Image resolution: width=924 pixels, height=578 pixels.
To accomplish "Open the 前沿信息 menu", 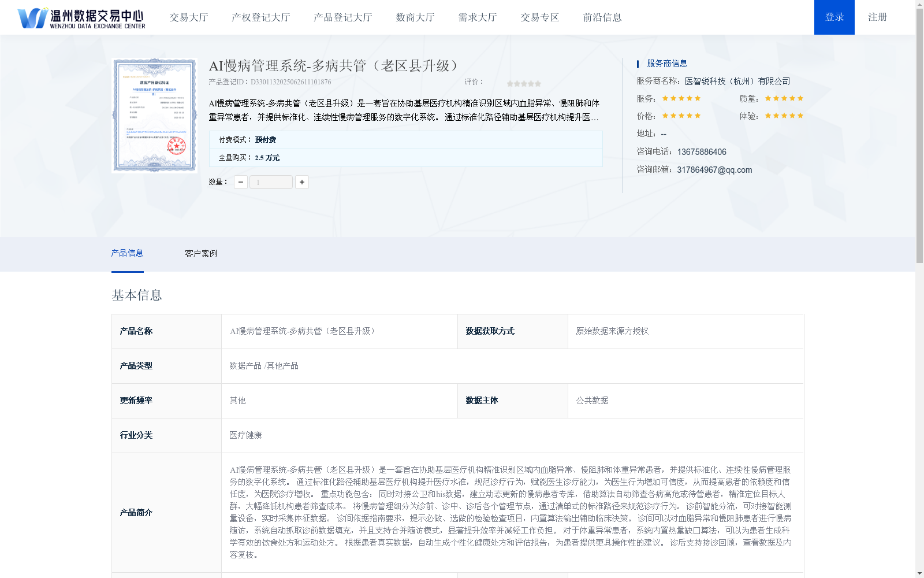I will click(x=602, y=17).
